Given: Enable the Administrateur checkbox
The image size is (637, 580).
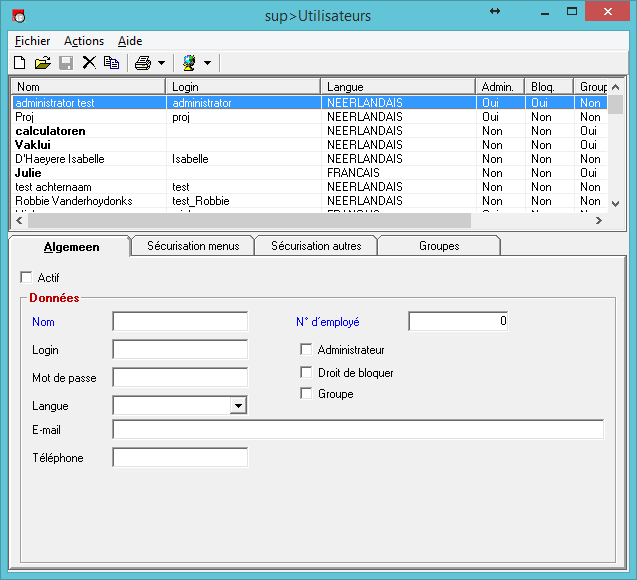Looking at the screenshot, I should point(306,349).
